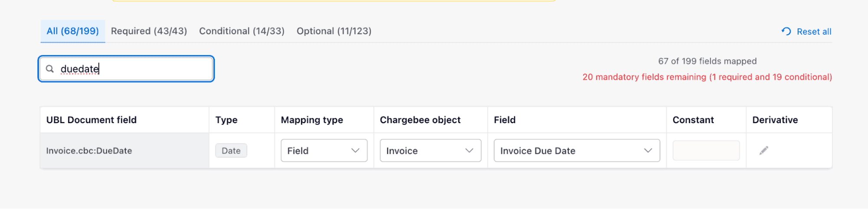Click the magnifier icon in search box
Screen dimensions: 868x209
[x=50, y=69]
